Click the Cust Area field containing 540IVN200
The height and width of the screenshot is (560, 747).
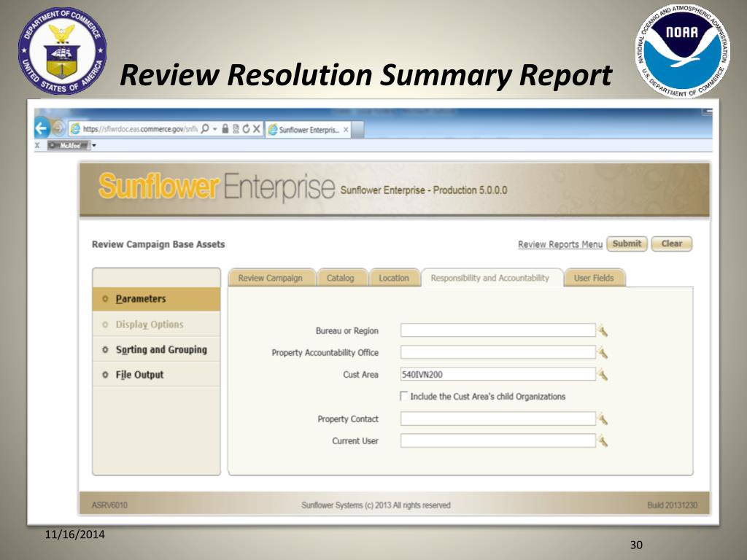tap(498, 374)
